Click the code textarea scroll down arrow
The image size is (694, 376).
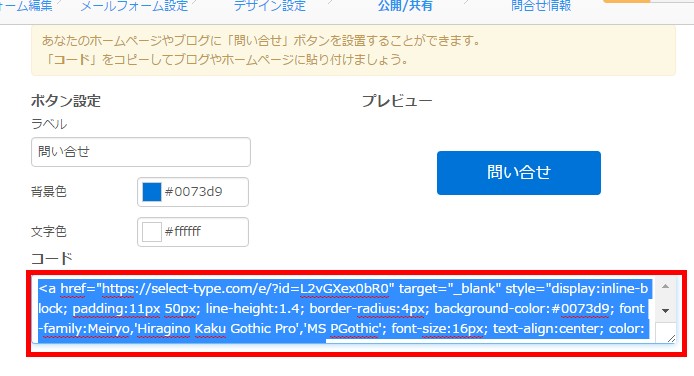665,311
